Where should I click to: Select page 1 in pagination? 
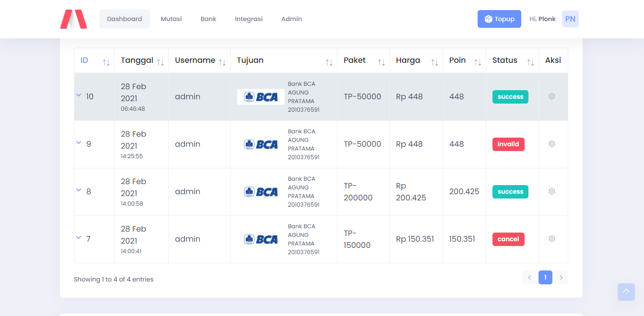(545, 277)
